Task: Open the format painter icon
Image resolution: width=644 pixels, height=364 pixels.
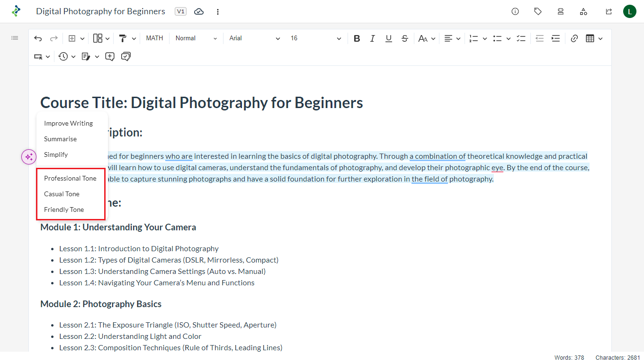Action: (x=123, y=38)
